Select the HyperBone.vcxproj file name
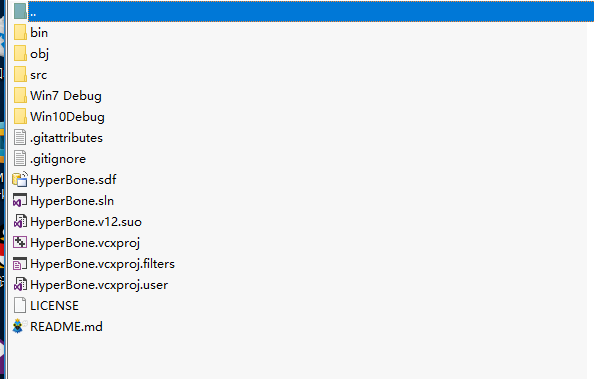 [85, 243]
